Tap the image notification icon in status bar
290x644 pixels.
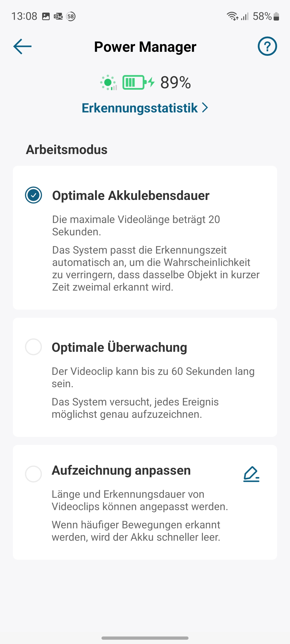point(46,16)
